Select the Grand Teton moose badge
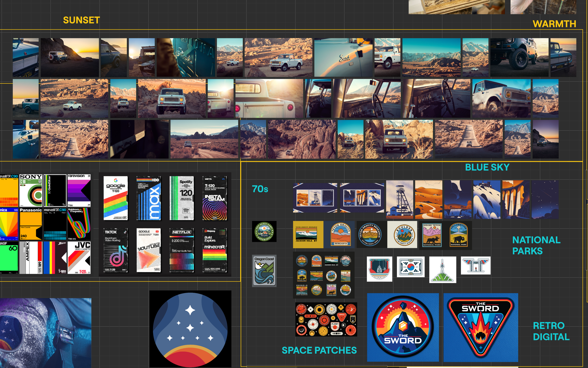588x368 pixels. click(432, 235)
